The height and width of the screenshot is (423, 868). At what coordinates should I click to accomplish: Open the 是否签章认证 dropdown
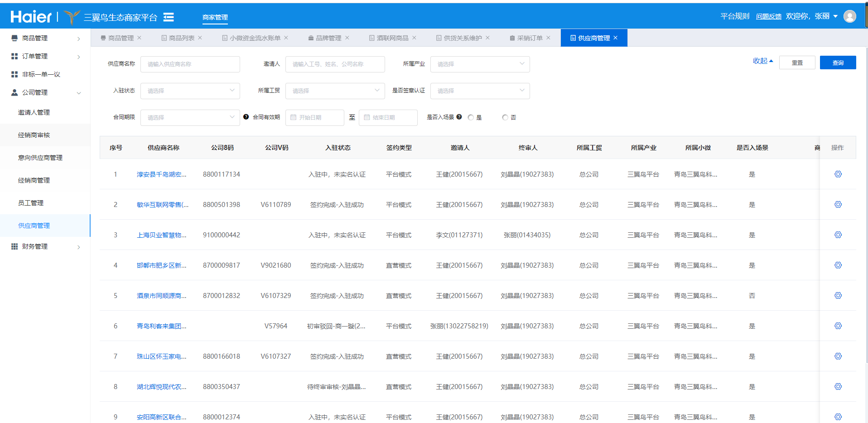coord(480,91)
